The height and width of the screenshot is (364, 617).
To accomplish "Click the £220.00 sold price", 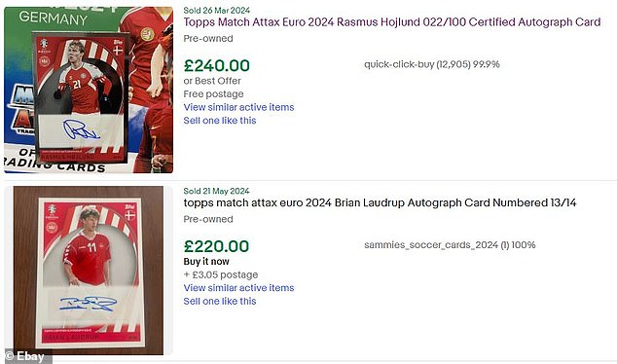I will point(216,246).
